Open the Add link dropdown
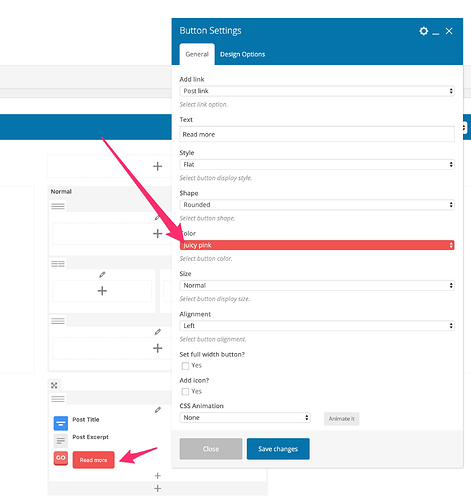This screenshot has height=500, width=471. 317,91
